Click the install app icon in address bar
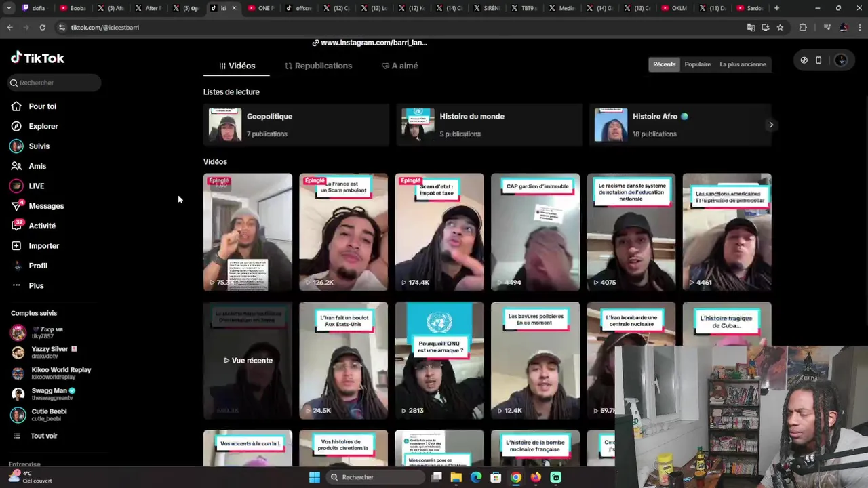Screen dimensions: 868x488 pos(766,27)
